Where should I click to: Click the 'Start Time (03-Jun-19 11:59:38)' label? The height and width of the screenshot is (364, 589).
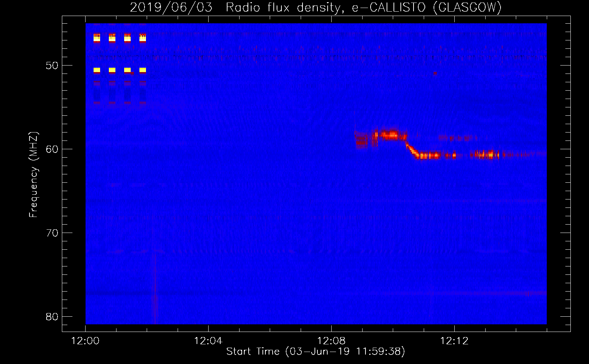316,352
